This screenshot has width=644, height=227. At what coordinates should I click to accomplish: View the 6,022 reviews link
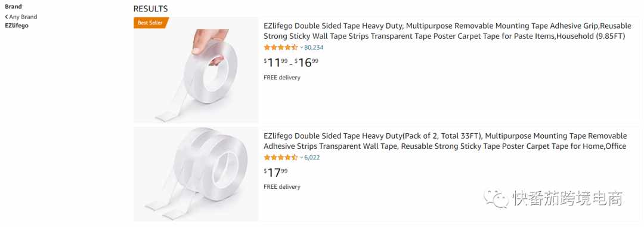[x=312, y=157]
